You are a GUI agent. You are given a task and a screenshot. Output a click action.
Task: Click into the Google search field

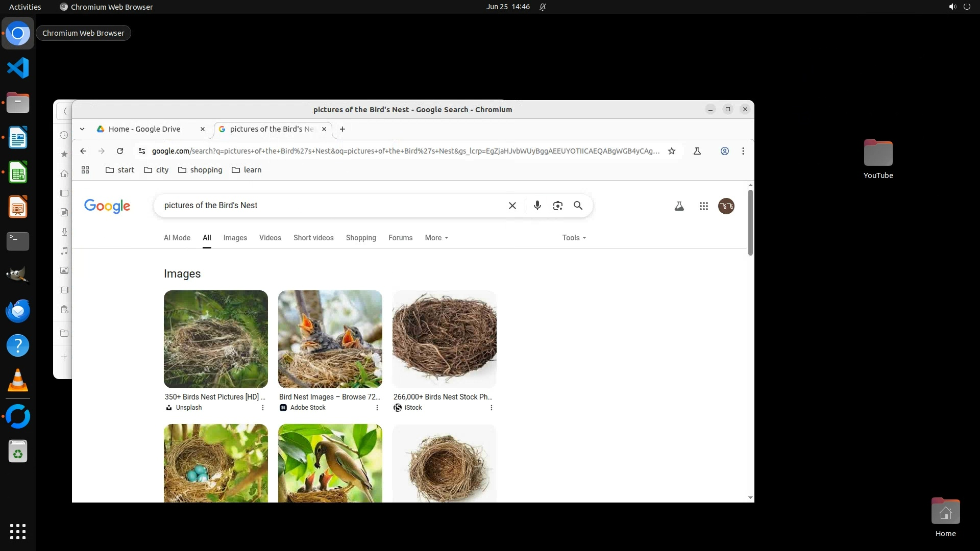tap(332, 206)
